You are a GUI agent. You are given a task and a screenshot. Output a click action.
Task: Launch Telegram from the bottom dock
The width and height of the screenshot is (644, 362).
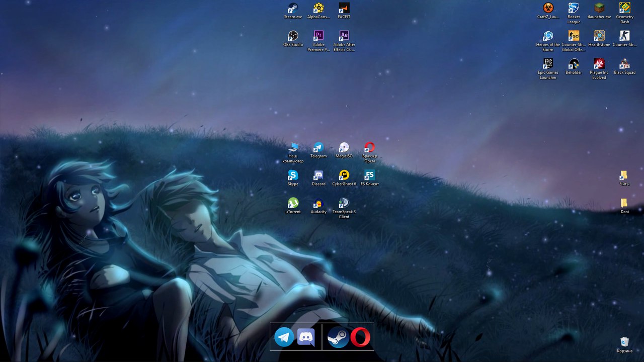tap(284, 337)
